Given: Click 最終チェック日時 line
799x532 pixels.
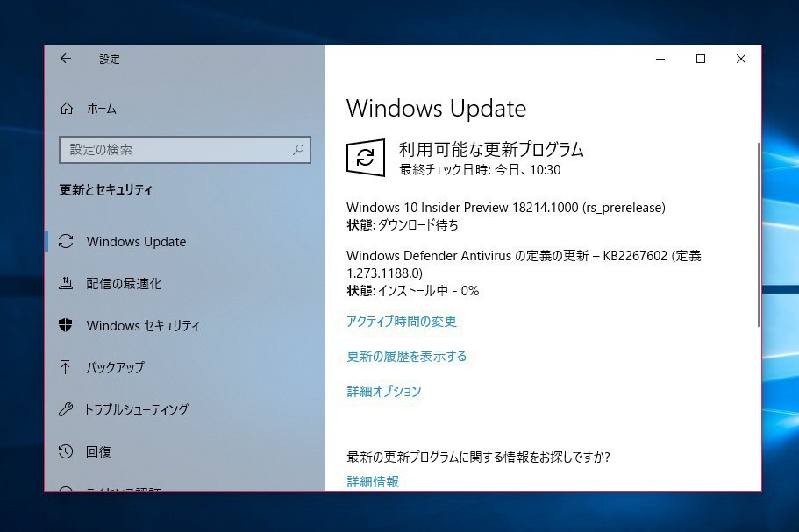Looking at the screenshot, I should coord(480,170).
